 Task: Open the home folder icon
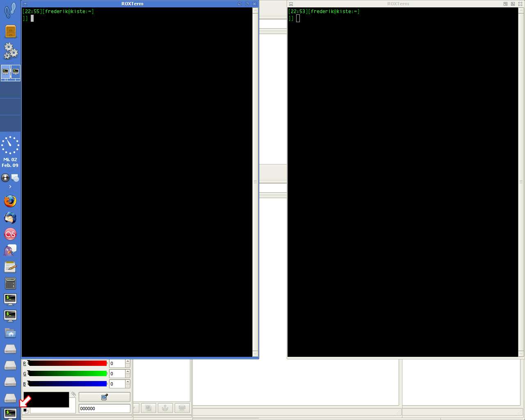[10, 333]
